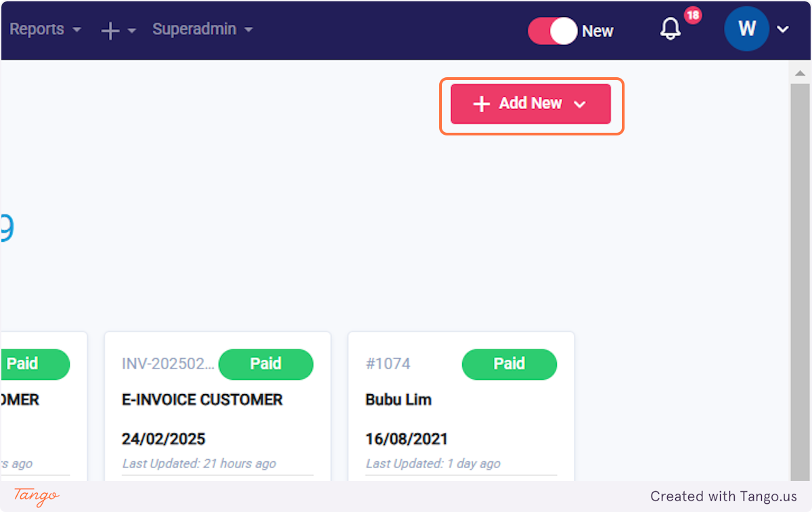Click the W user avatar
The width and height of the screenshot is (812, 512).
[746, 28]
